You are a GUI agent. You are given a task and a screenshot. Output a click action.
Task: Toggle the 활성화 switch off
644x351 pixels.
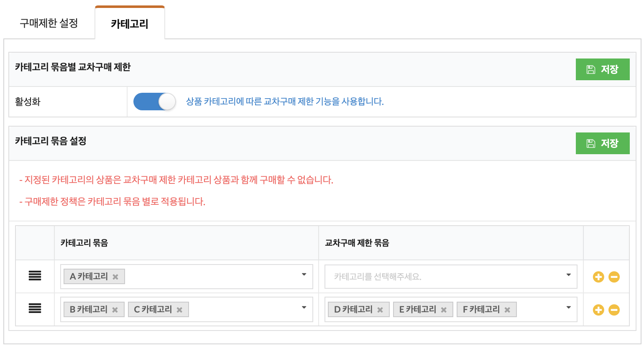point(155,102)
